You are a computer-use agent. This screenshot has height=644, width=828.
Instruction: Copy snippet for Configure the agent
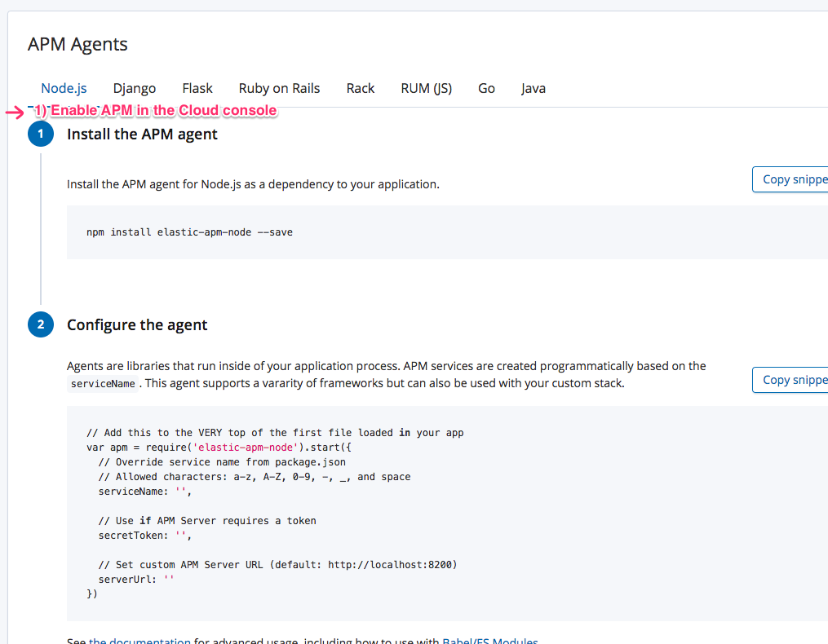[x=790, y=380]
